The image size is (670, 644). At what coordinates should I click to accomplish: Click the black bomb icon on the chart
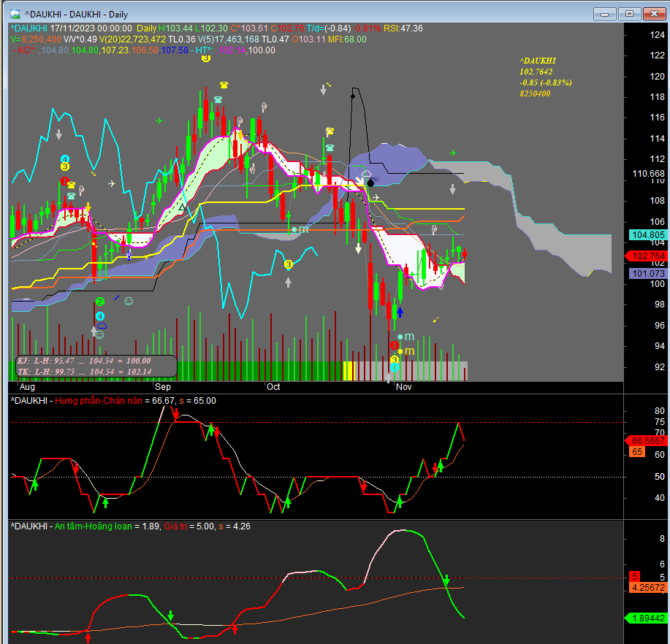point(370,183)
